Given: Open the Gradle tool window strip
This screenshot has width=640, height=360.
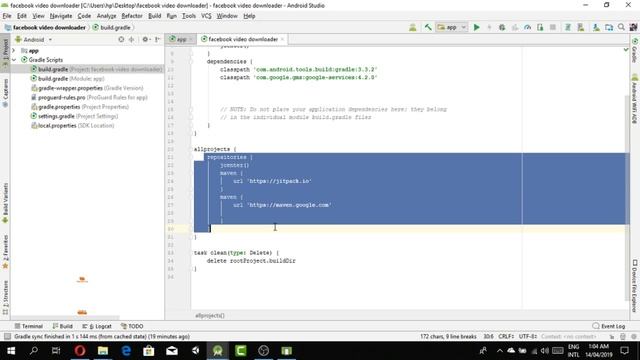Looking at the screenshot, I should coord(635,50).
